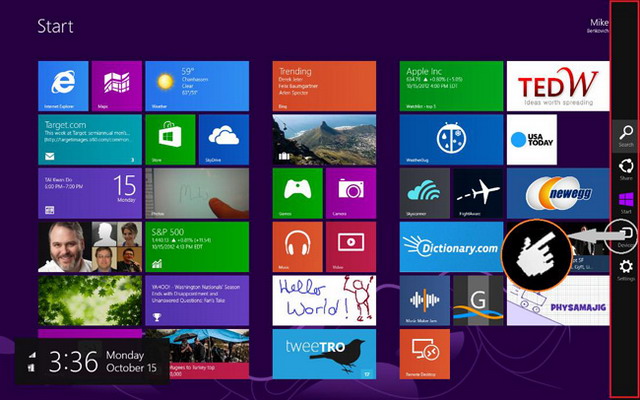Open the mountain landscape Travel tile
The height and width of the screenshot is (400, 640).
pos(324,140)
